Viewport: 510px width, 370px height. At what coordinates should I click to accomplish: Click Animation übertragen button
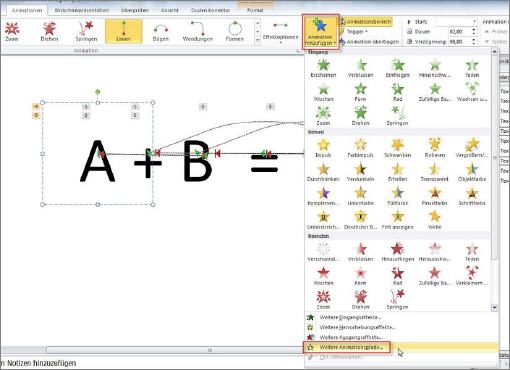click(369, 42)
